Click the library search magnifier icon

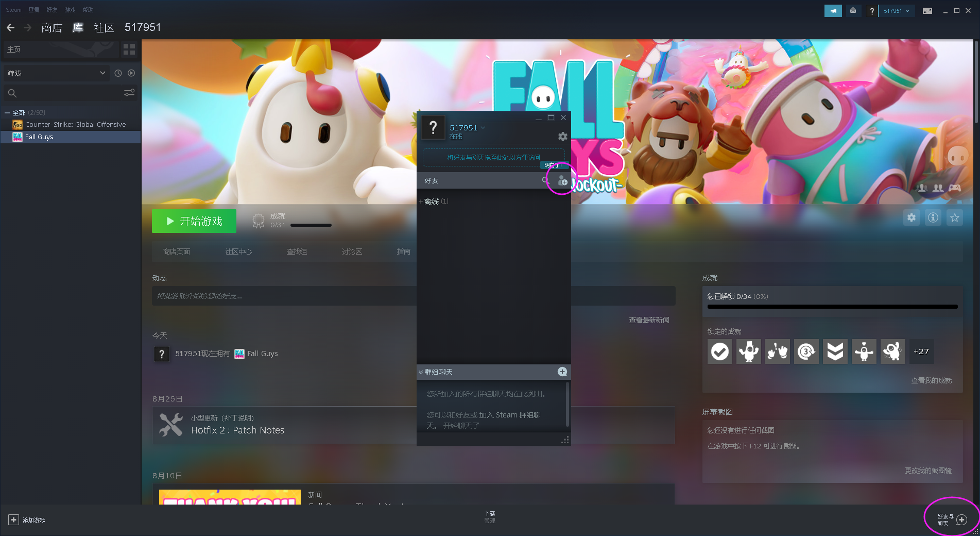pos(12,93)
